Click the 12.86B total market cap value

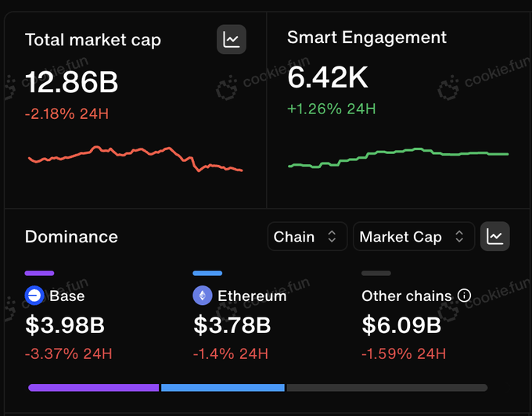(72, 82)
